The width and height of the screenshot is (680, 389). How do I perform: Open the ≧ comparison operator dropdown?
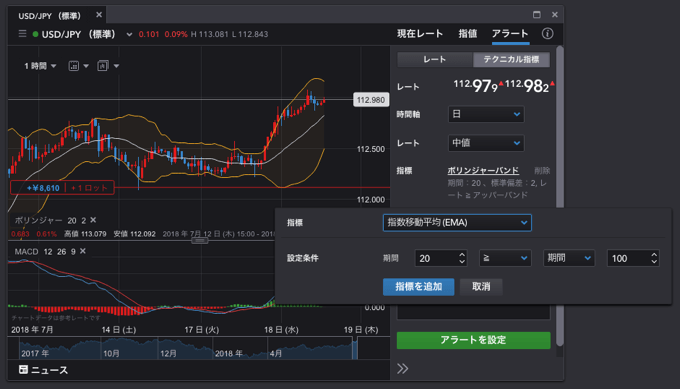coord(505,258)
